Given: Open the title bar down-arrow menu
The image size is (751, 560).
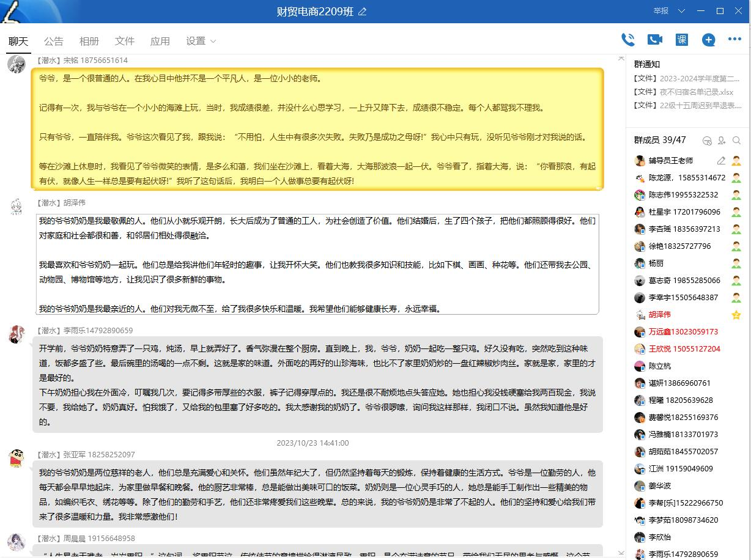Looking at the screenshot, I should [682, 11].
